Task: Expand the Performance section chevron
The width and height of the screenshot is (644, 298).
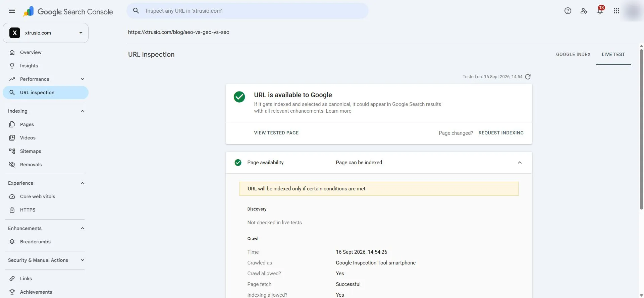Action: [83, 79]
